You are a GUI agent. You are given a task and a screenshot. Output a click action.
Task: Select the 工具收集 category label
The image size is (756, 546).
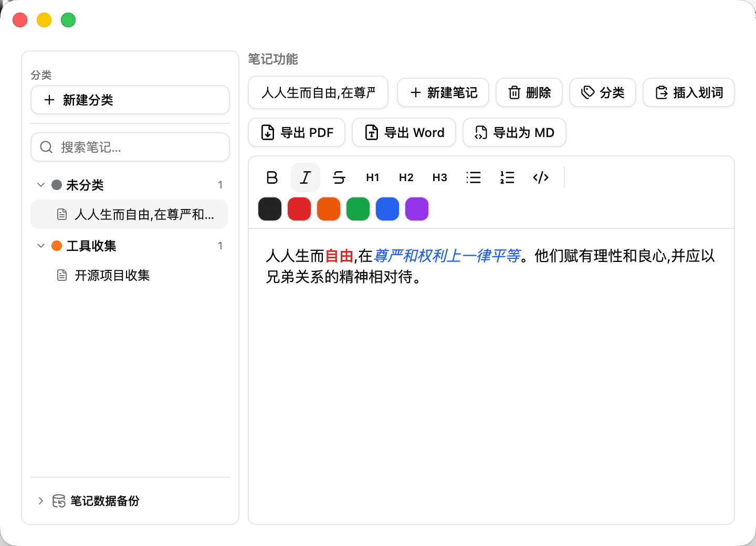pyautogui.click(x=91, y=246)
